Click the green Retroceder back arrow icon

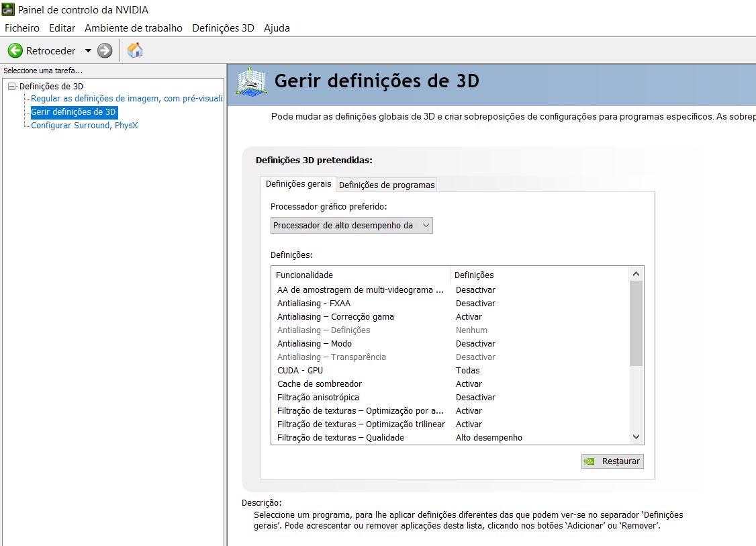pos(15,50)
